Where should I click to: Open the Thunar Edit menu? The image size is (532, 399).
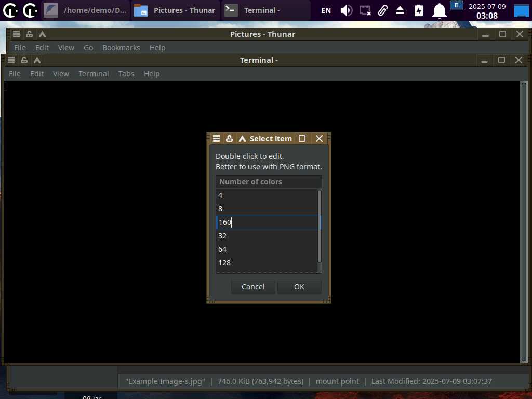click(x=42, y=48)
